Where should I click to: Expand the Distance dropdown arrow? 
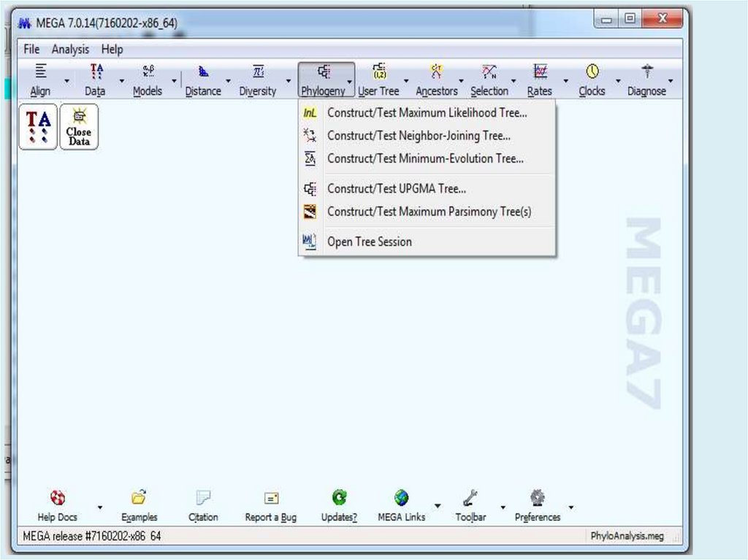click(228, 81)
